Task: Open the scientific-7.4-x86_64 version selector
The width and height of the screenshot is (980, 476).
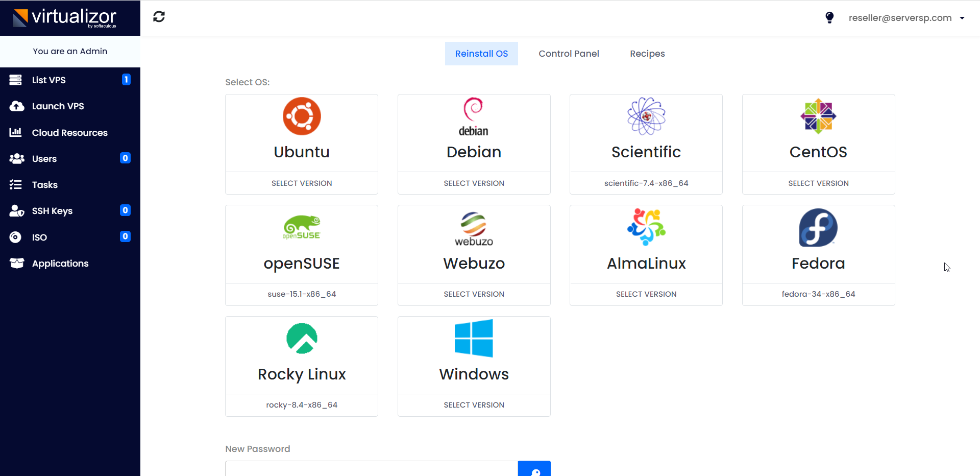Action: point(646,183)
